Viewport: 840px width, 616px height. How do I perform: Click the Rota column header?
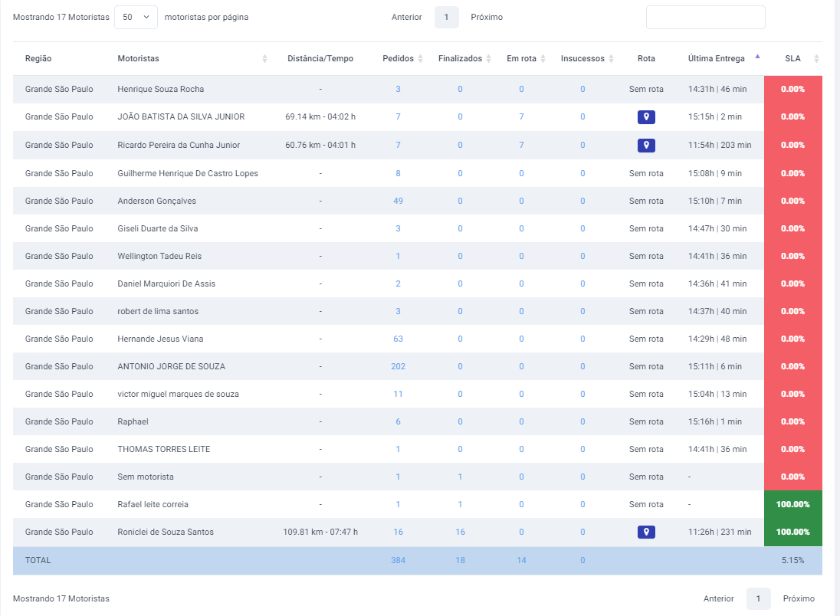point(646,58)
